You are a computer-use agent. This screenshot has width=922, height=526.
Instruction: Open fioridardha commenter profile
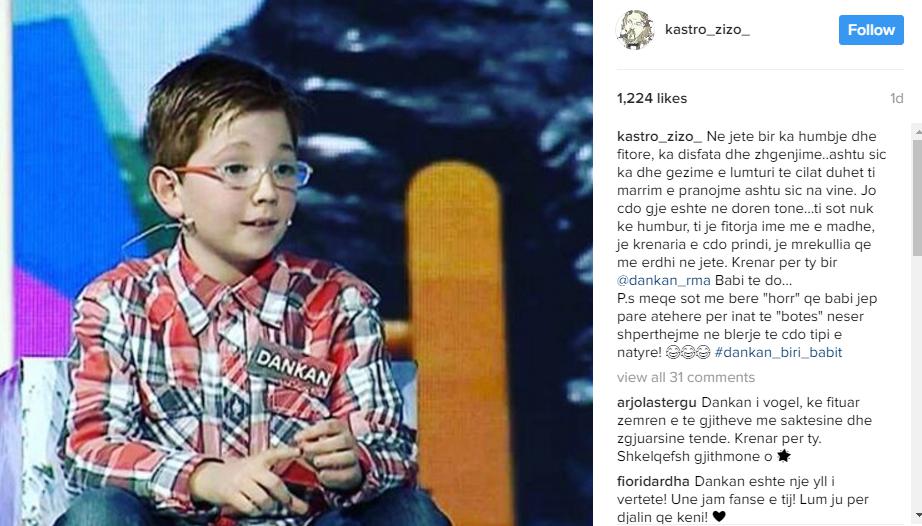click(653, 481)
